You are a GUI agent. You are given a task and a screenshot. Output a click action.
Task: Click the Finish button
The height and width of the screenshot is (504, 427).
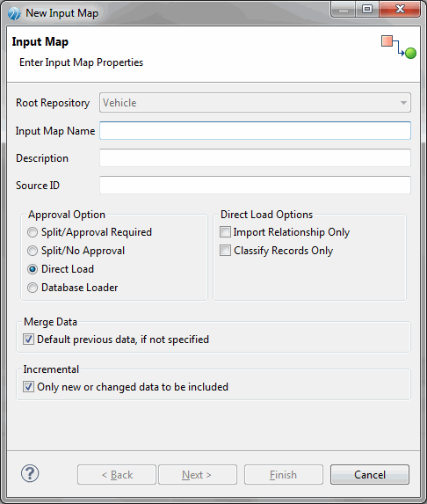(x=284, y=474)
